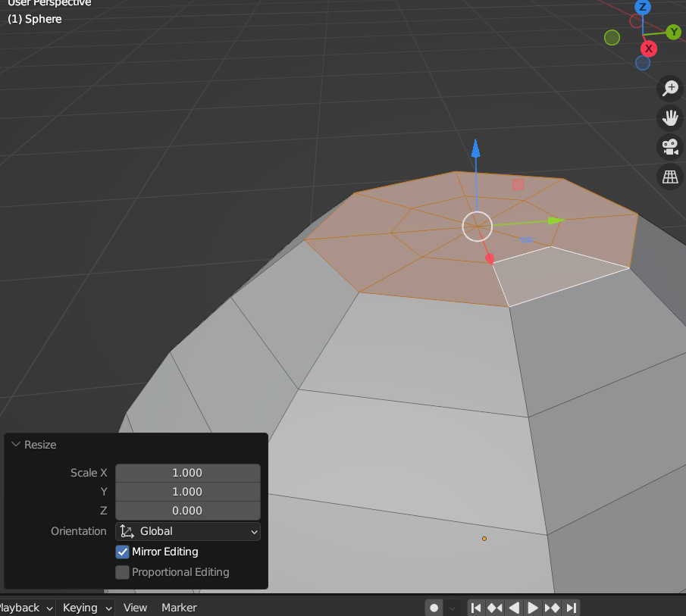Enable the Proportional Editing checkbox
The width and height of the screenshot is (686, 616).
click(123, 572)
